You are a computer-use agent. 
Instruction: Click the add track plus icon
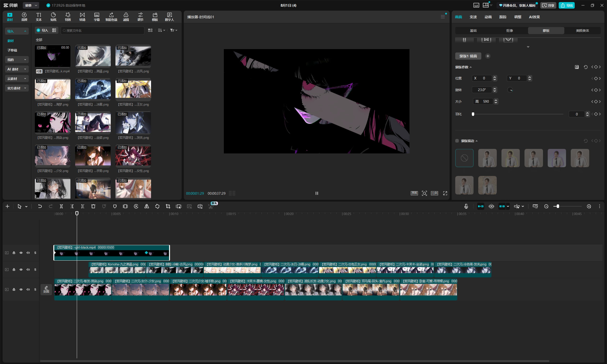(x=7, y=207)
